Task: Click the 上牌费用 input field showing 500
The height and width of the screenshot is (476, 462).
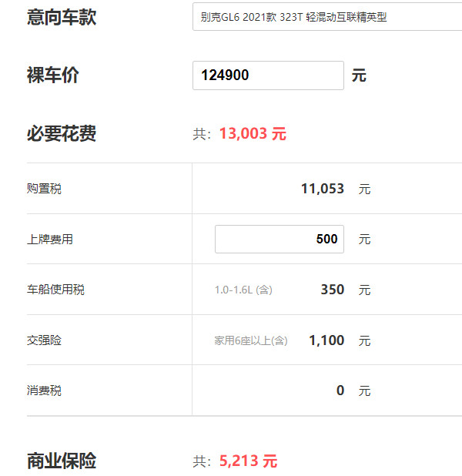Action: pos(280,239)
